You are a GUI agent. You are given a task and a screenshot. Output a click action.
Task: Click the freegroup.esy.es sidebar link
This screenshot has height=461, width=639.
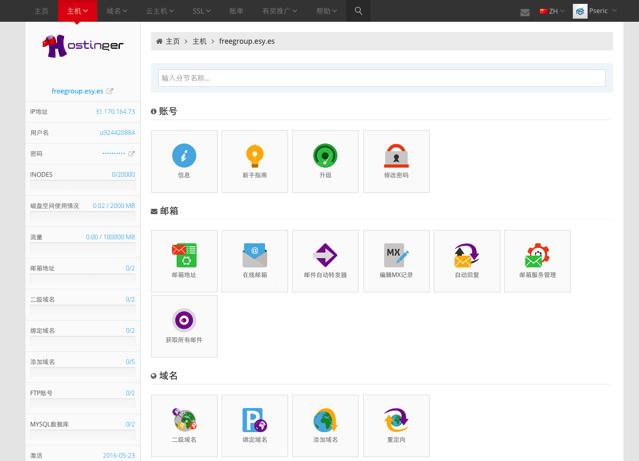pos(78,91)
